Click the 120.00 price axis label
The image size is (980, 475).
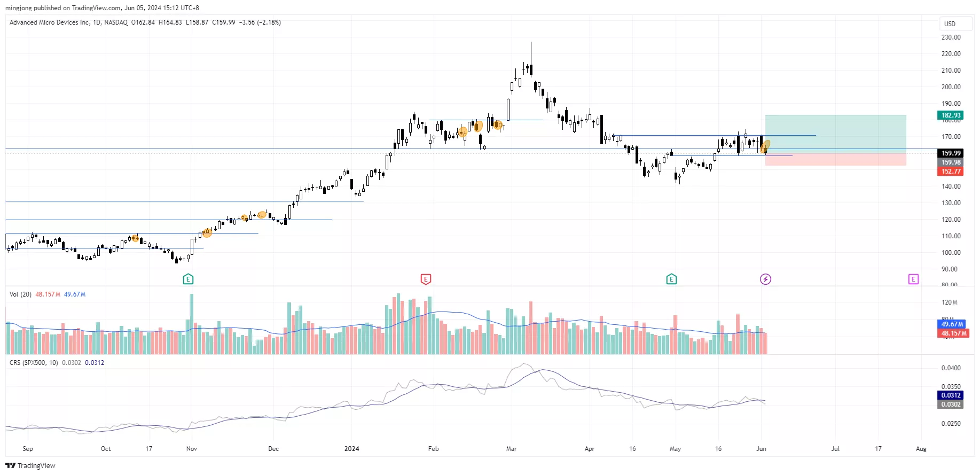point(951,220)
